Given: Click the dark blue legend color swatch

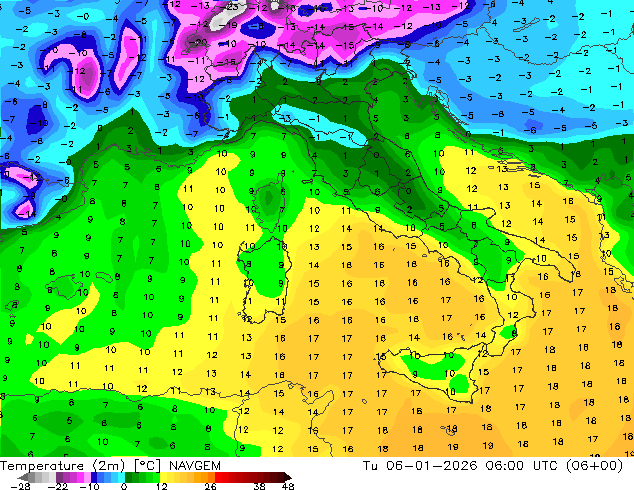Looking at the screenshot, I should [94, 477].
